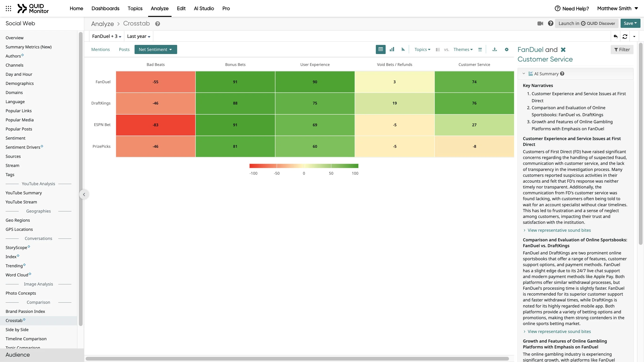Switch to the Mentions tab

100,50
